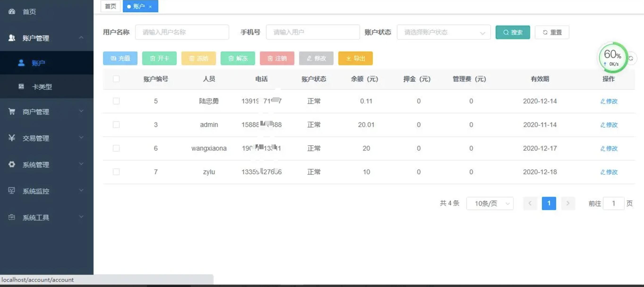Click the 导出 export button
The image size is (644, 287).
[355, 58]
